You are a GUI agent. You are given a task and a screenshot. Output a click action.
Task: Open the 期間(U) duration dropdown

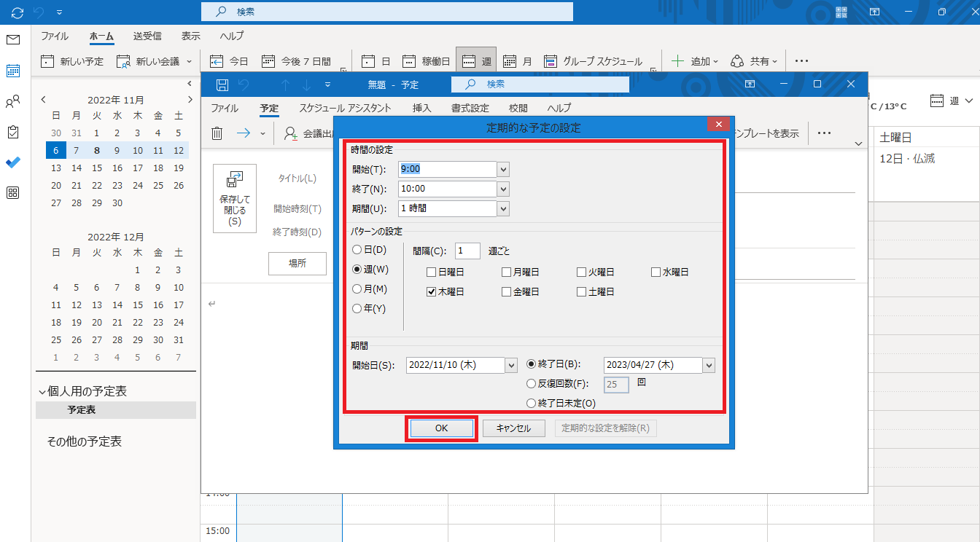point(503,208)
